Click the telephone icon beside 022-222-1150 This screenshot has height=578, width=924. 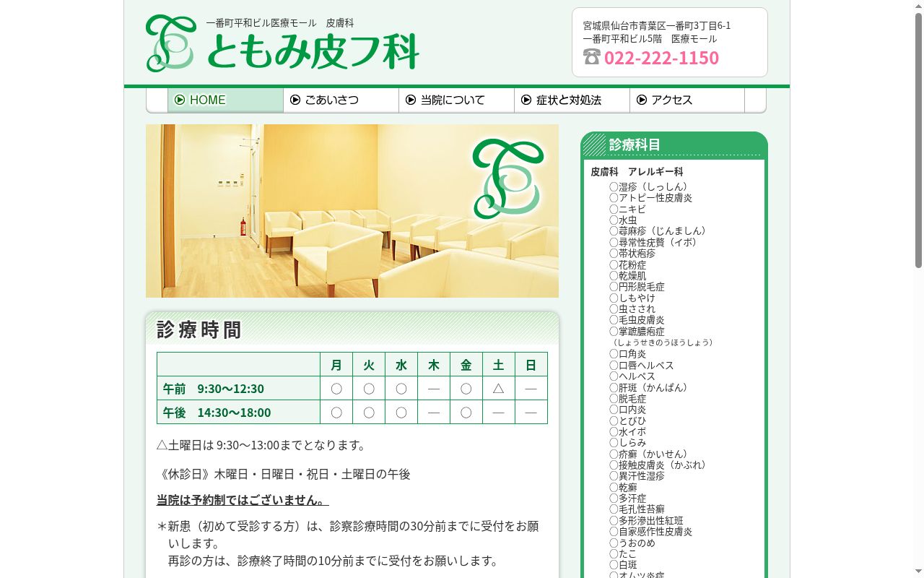click(592, 57)
